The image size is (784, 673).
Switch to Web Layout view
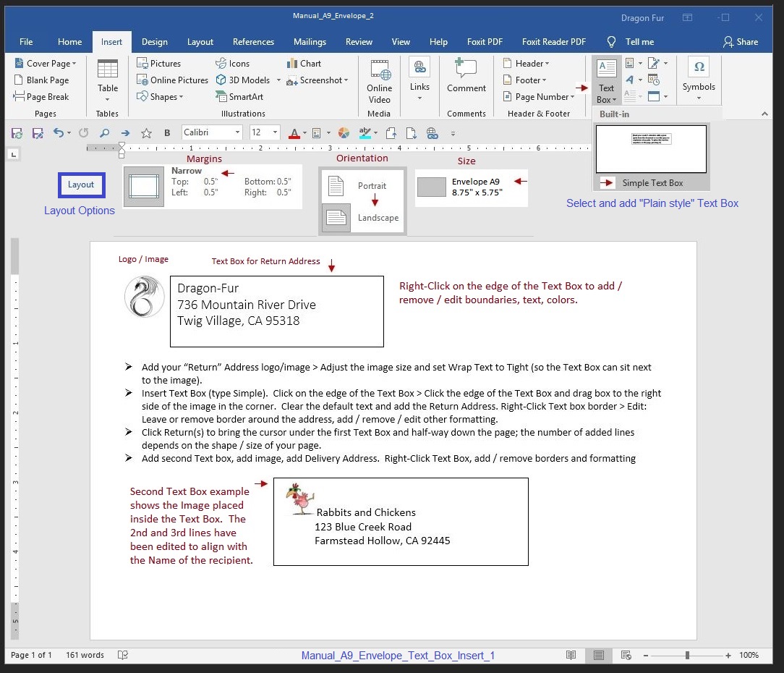coord(626,655)
